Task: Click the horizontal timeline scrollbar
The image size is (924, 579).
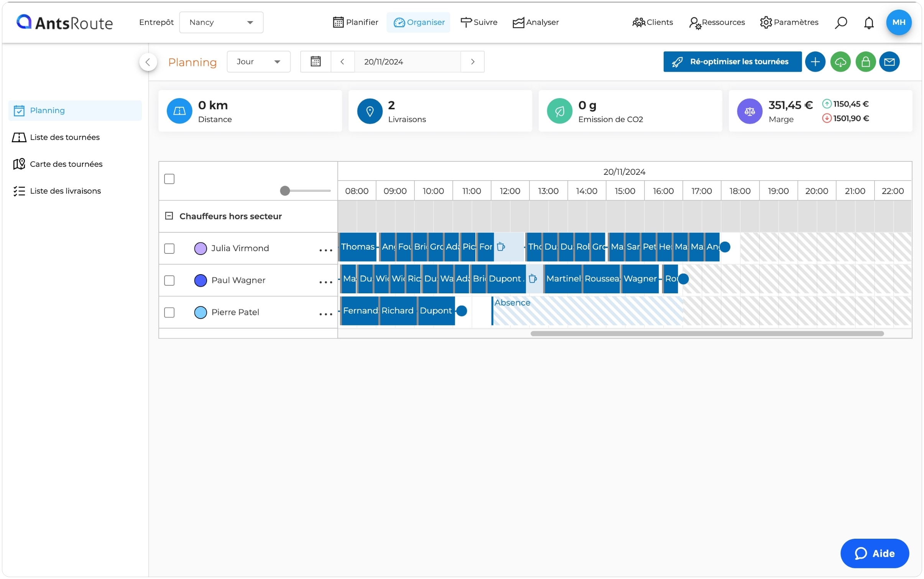Action: tap(707, 334)
